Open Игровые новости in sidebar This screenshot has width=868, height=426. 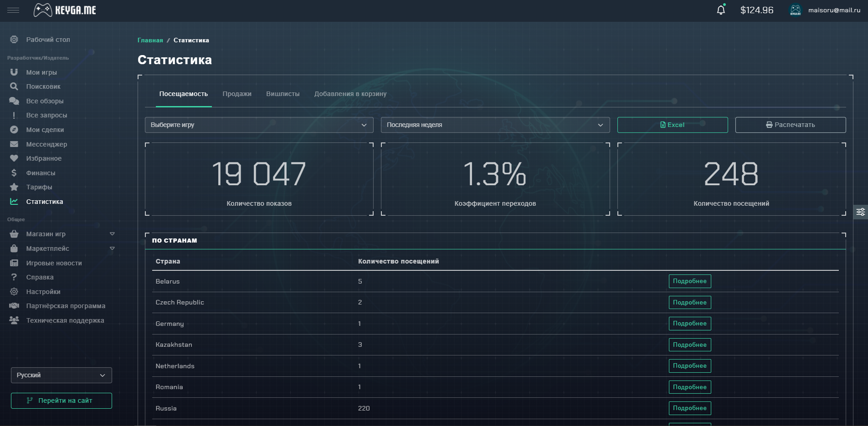click(54, 263)
